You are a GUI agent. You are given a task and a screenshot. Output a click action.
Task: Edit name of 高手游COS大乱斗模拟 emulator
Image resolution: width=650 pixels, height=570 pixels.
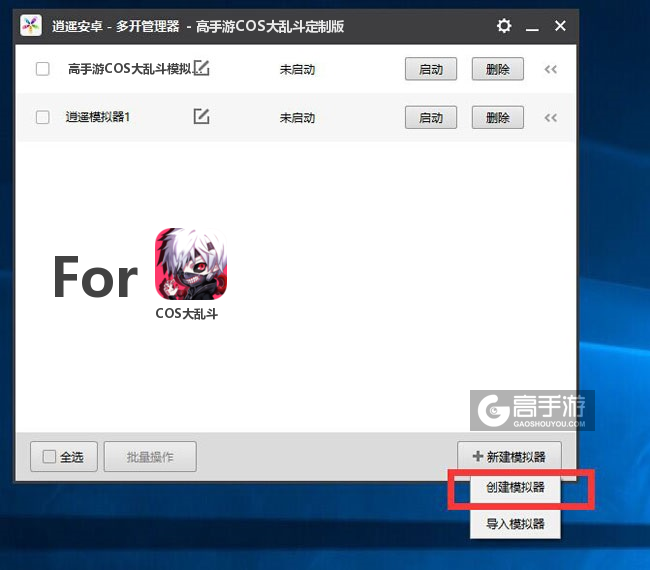201,68
